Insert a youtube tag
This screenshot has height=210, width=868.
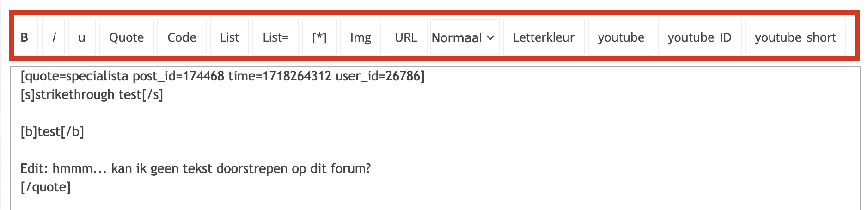click(x=621, y=37)
